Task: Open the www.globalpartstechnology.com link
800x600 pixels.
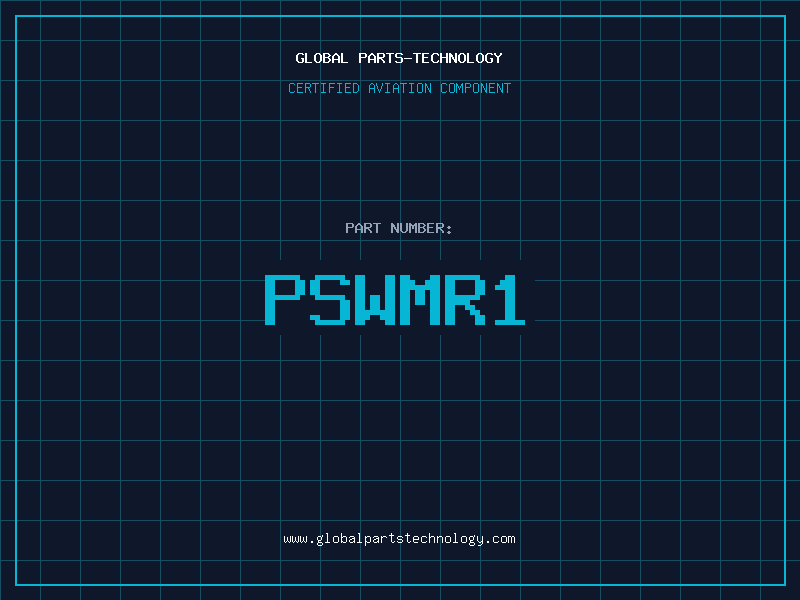Action: [x=399, y=539]
